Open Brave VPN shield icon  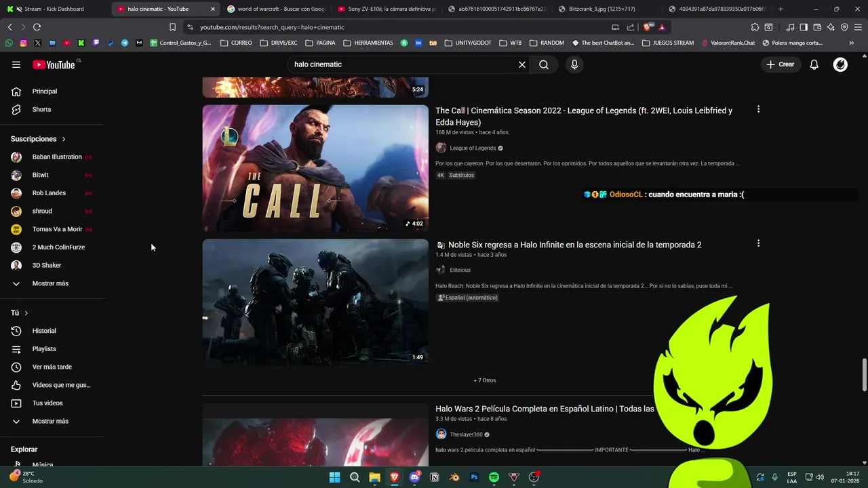(844, 27)
